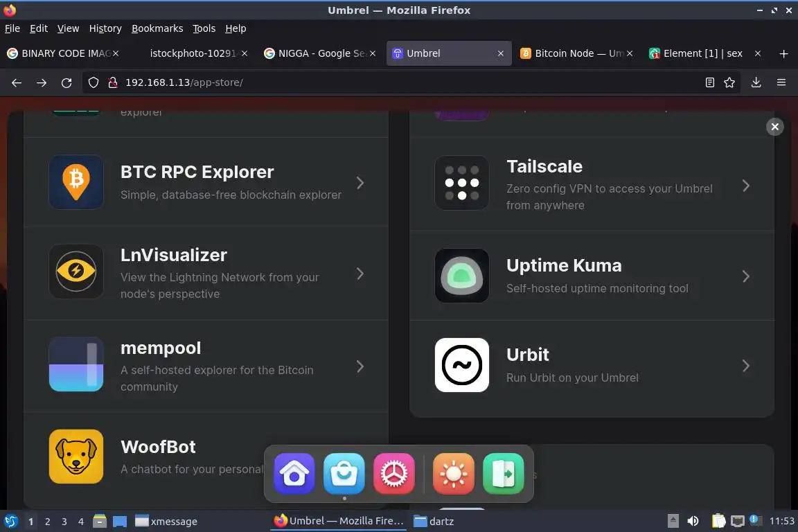Open Settings from the Umbrel dock

(x=394, y=473)
